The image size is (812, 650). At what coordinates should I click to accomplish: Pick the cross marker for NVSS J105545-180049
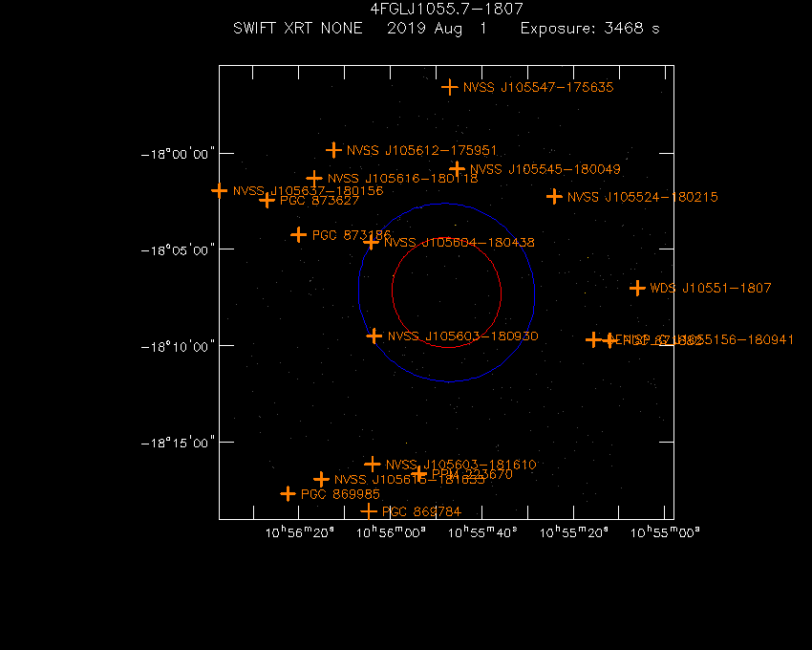point(457,169)
